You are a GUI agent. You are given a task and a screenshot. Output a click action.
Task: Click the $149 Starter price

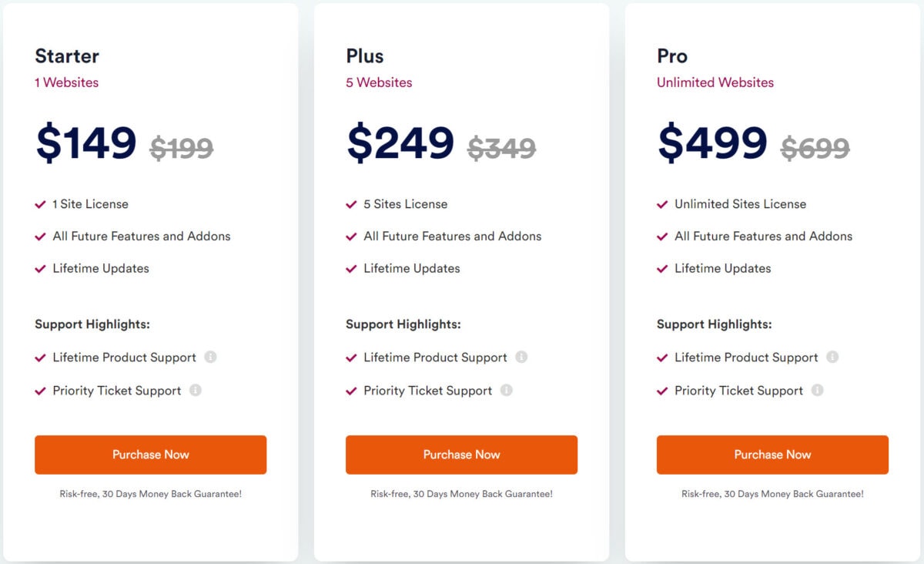(x=86, y=143)
